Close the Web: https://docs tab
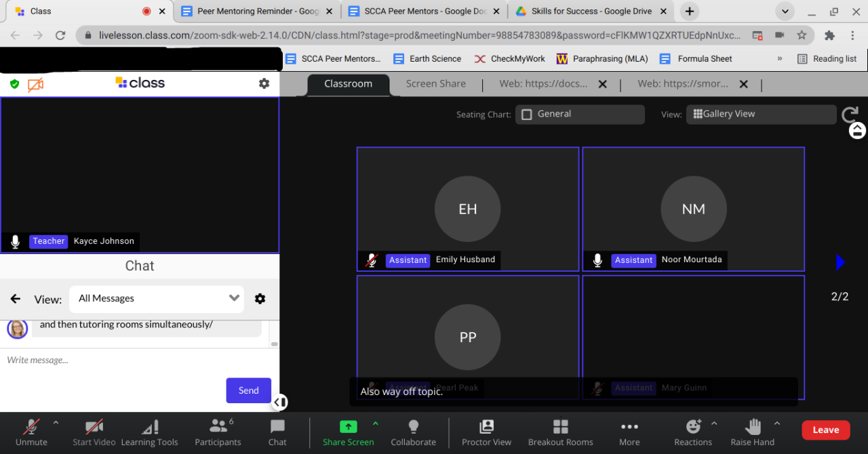868x454 pixels. [x=602, y=85]
